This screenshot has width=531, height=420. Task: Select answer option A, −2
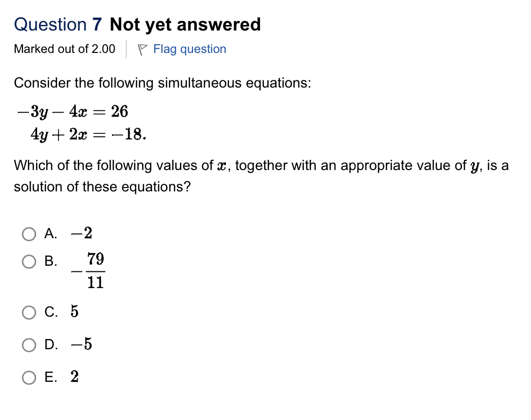point(29,234)
